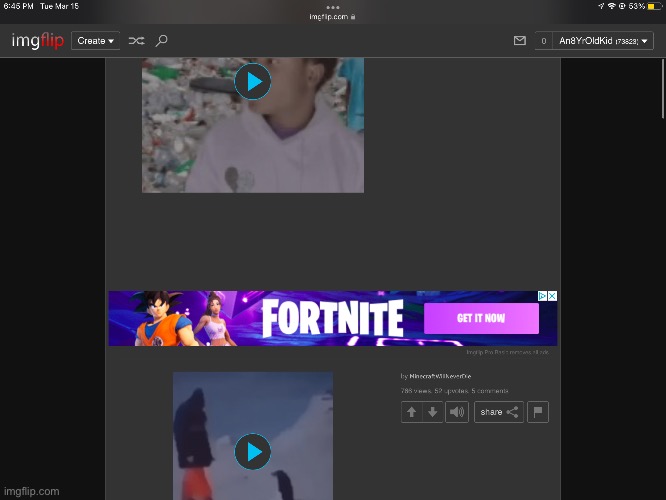Tap the battery status indicator

655,6
